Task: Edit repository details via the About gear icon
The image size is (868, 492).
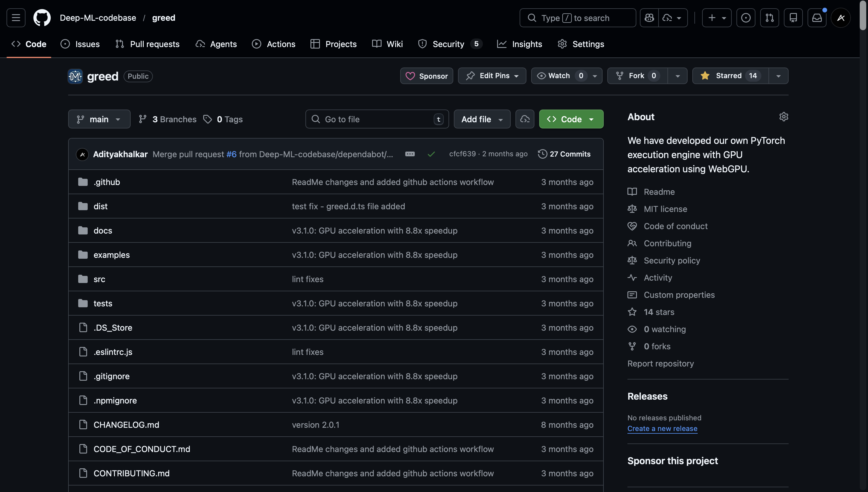Action: 784,117
